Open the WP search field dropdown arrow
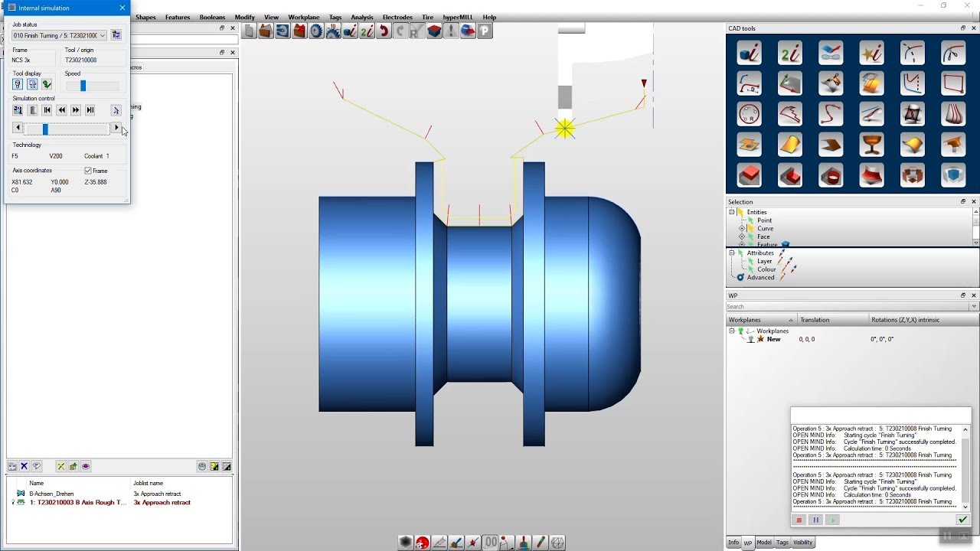 pos(974,307)
